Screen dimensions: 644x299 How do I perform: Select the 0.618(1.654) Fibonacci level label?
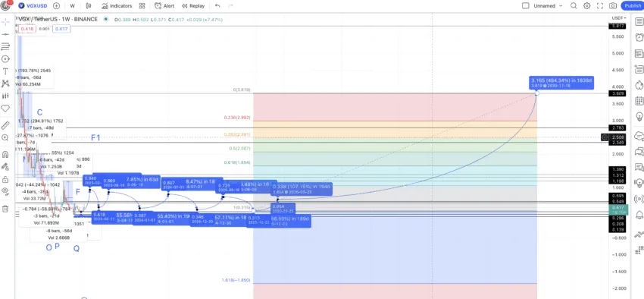point(237,162)
